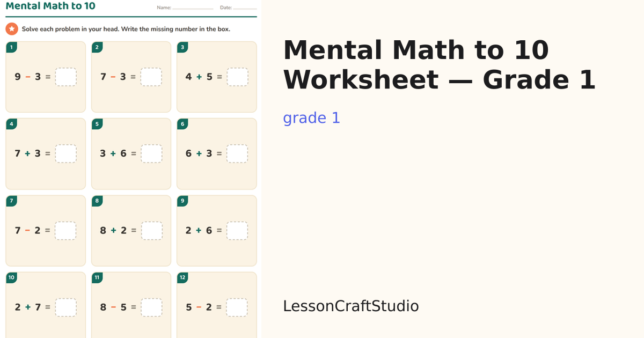Click the green number 9 badge
The image size is (644, 338).
click(x=182, y=201)
